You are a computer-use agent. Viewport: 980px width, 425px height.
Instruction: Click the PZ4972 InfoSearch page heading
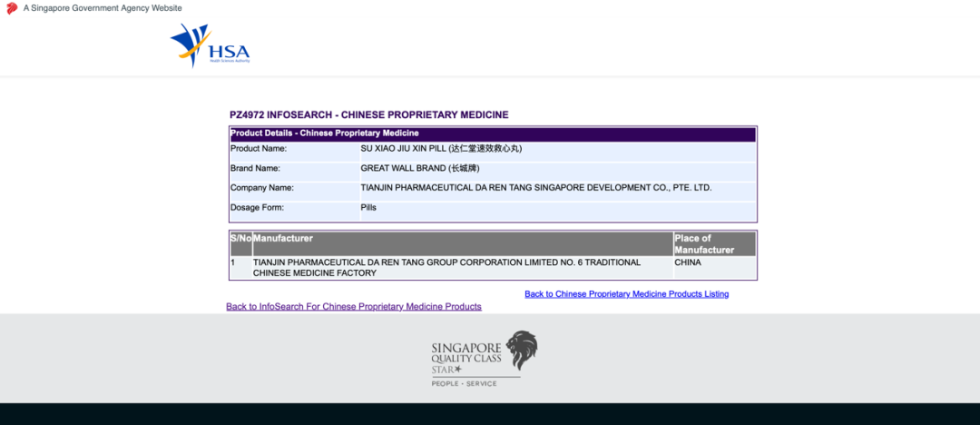click(x=368, y=115)
